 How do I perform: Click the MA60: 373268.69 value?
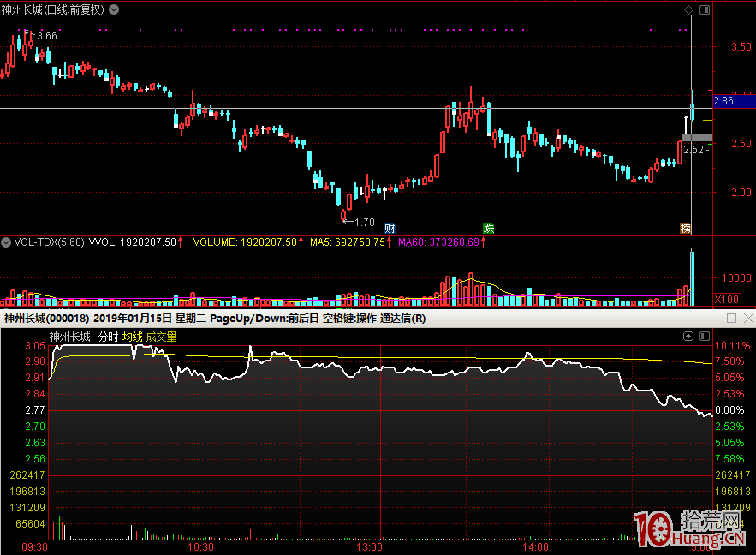point(438,242)
